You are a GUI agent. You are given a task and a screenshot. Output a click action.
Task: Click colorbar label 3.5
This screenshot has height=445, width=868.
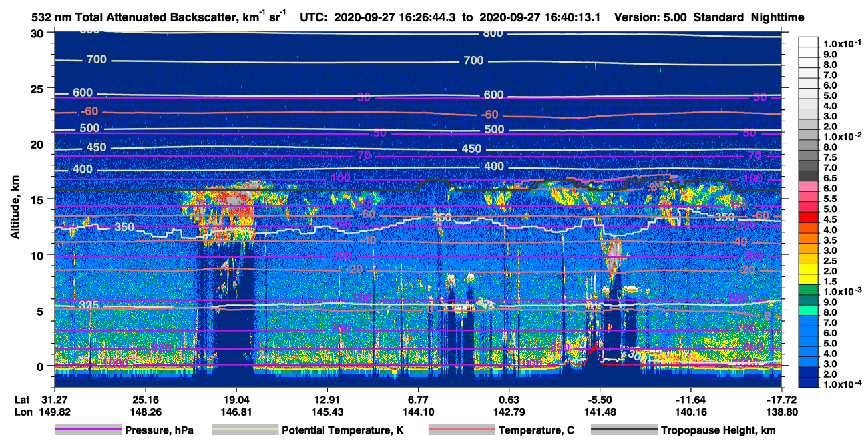coord(831,240)
